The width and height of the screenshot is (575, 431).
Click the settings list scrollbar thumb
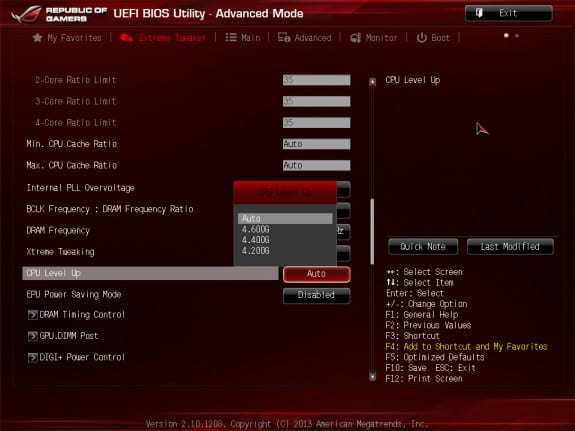[372, 231]
